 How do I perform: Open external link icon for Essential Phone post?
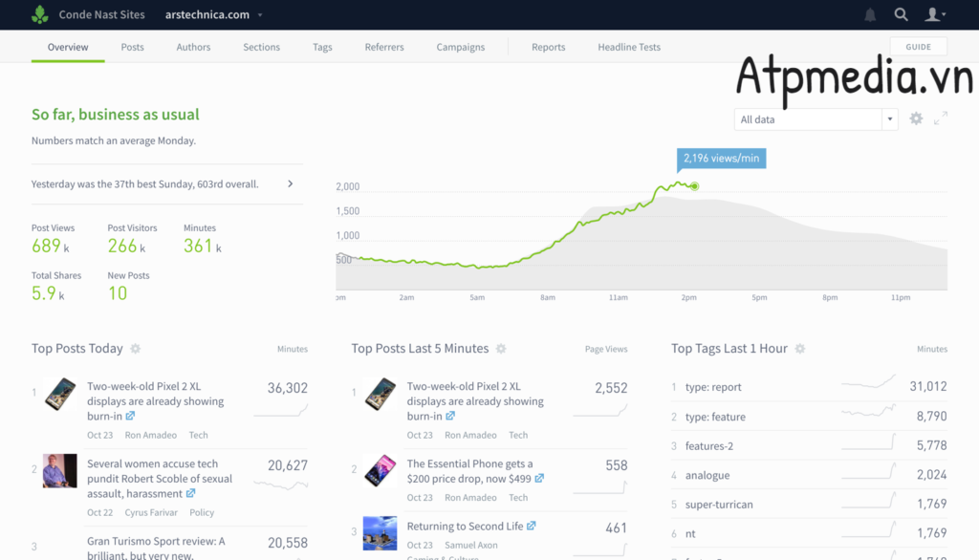click(539, 478)
